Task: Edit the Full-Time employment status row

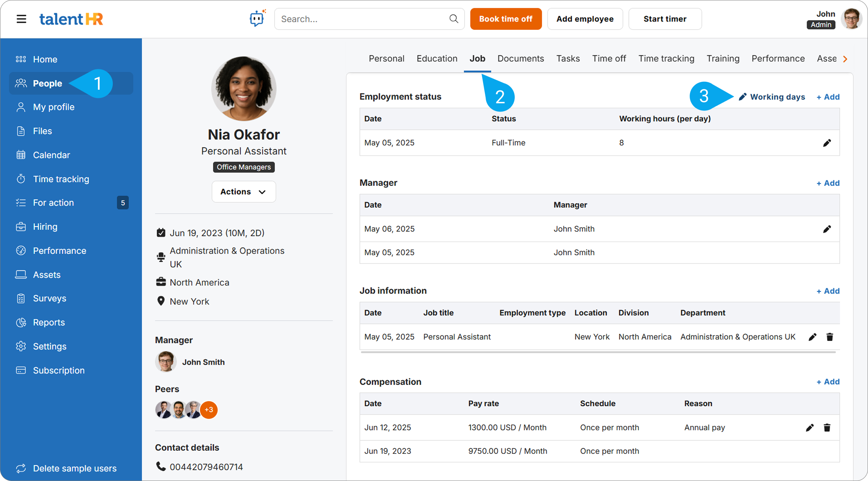Action: (x=827, y=143)
